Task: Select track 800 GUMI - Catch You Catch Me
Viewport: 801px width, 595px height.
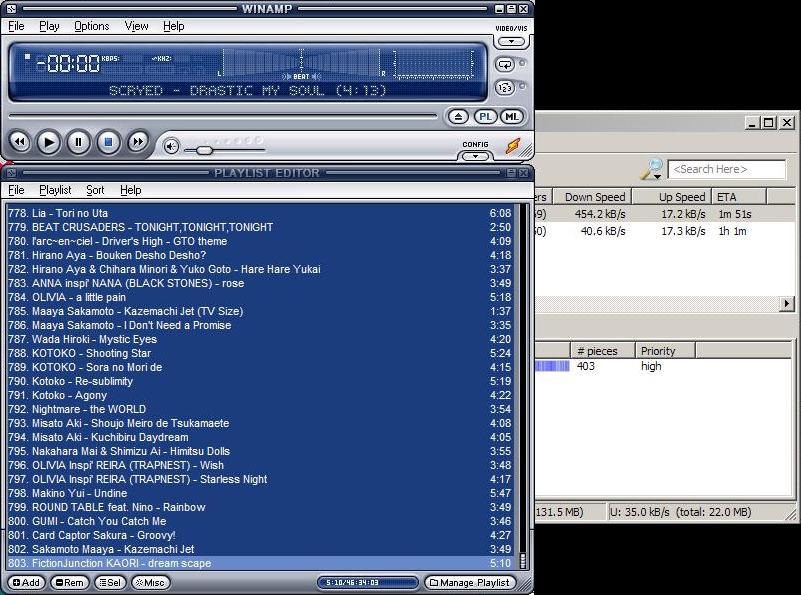Action: [x=260, y=521]
